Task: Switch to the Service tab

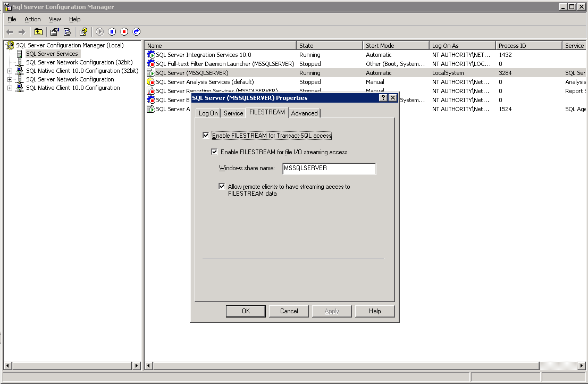Action: click(x=233, y=113)
